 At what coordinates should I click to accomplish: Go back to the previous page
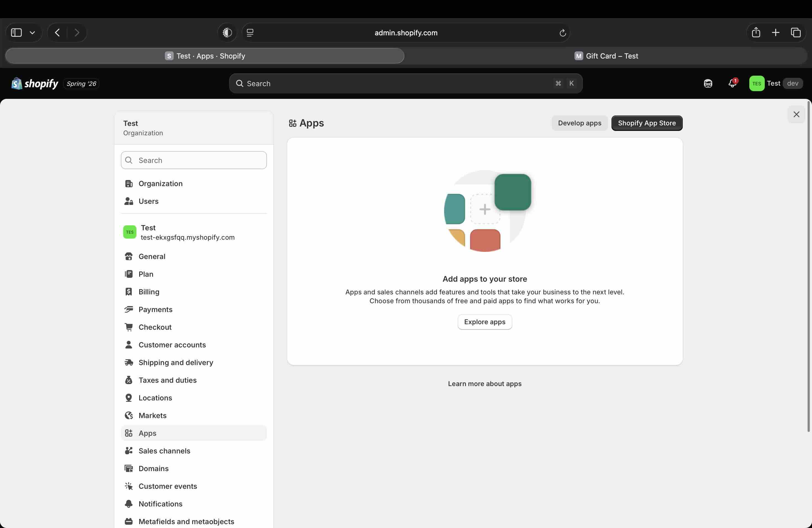coord(57,33)
